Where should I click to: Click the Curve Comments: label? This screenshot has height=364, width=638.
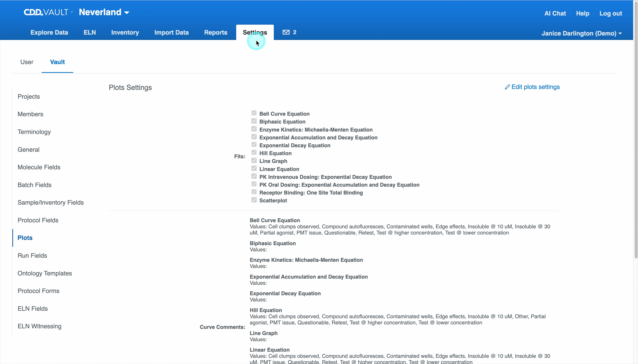[x=223, y=327]
